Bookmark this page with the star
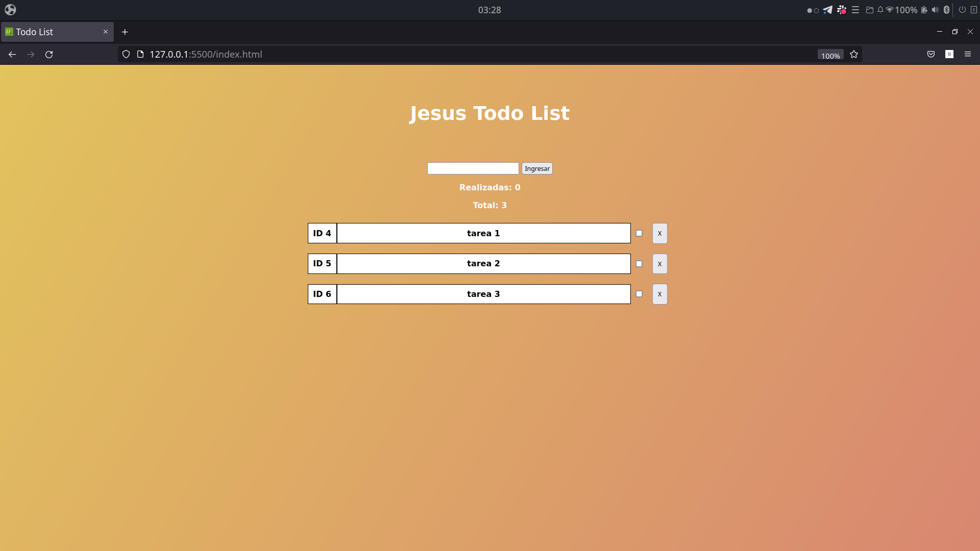This screenshot has width=980, height=551. (854, 55)
